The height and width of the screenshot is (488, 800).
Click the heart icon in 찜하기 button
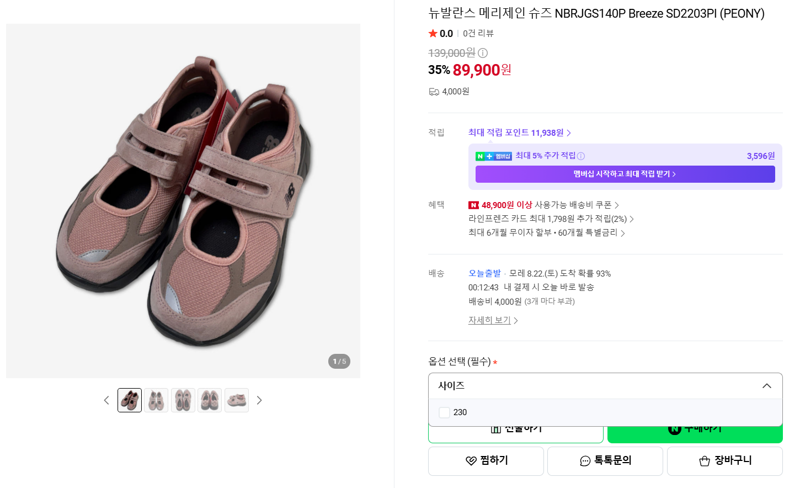[471, 461]
